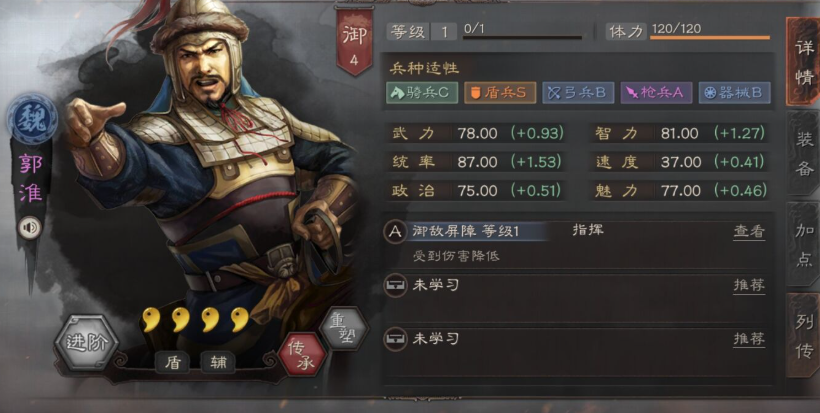820x413 pixels.
Task: Choose the 骑兵C troop type badge
Action: point(423,93)
